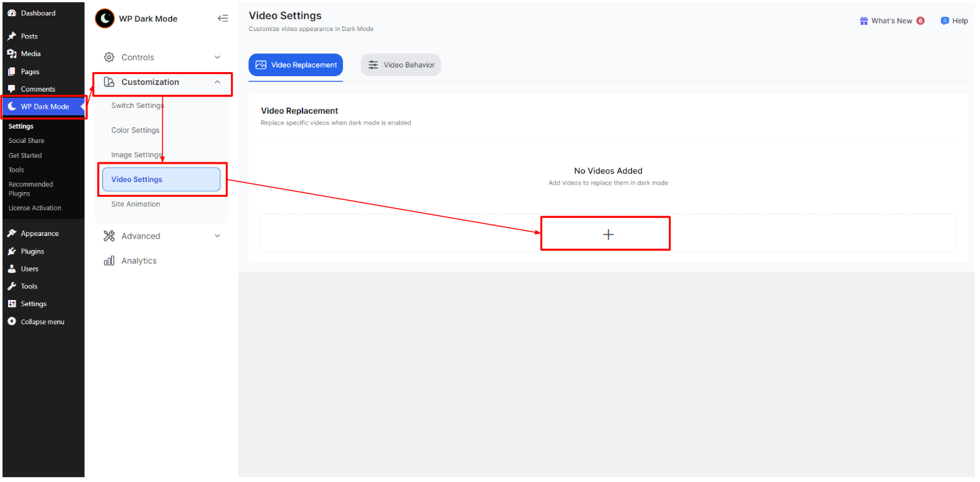Click the Comments speech bubble icon
This screenshot has width=980, height=482.
pos(11,89)
